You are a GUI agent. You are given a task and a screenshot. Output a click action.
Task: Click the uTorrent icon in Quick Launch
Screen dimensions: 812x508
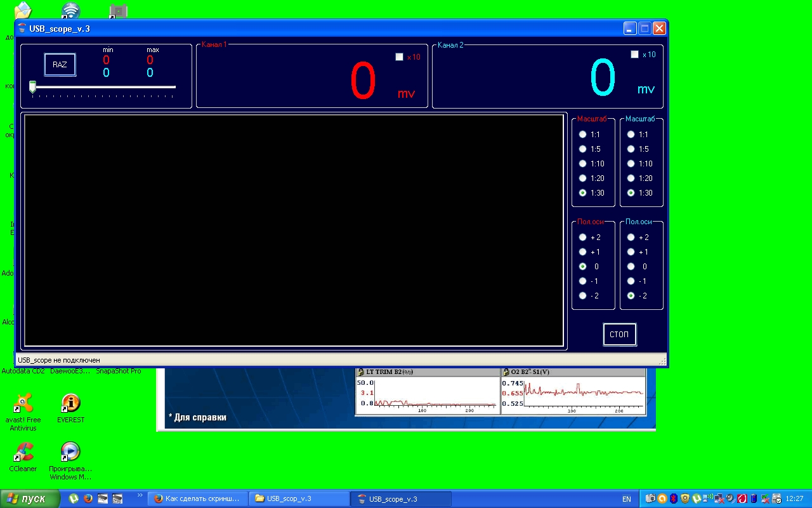coord(74,498)
